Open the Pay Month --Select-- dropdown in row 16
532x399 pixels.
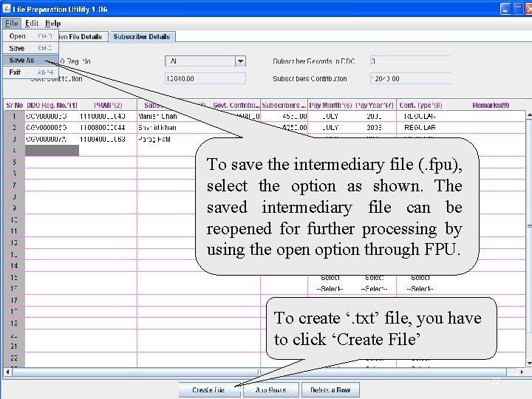330,289
